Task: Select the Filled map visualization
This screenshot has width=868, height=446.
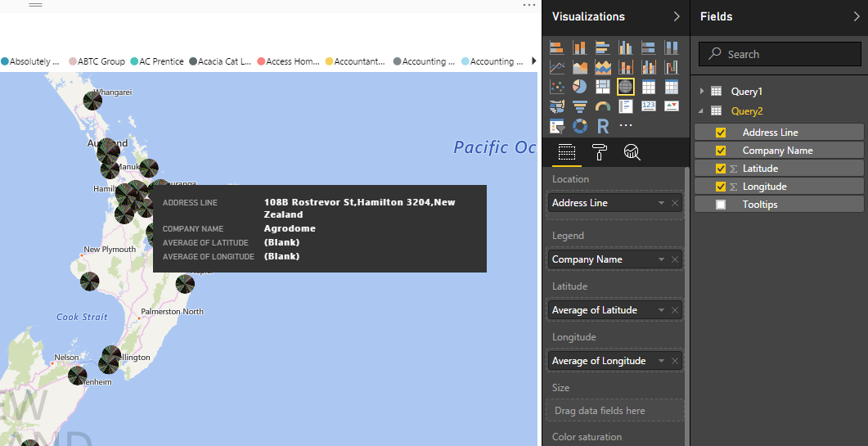Action: 557,106
